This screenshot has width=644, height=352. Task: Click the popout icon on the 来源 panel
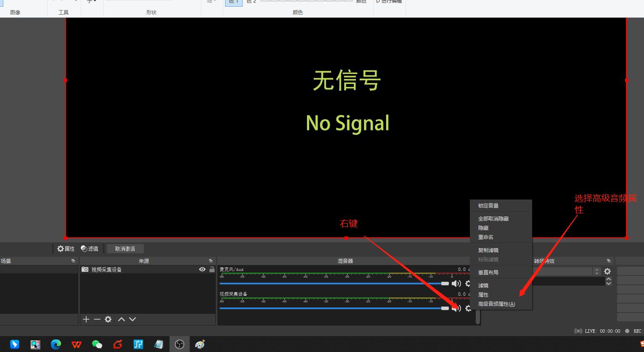(210, 260)
